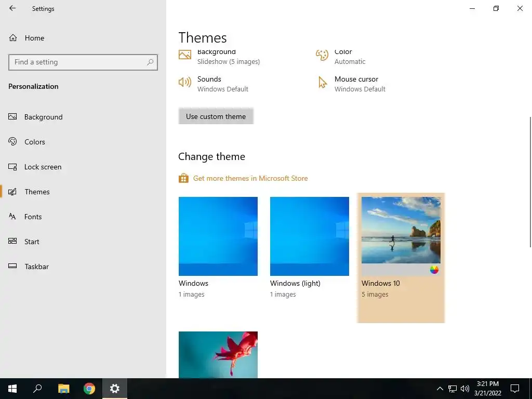Screen dimensions: 532x399
Task: Open Home in Settings sidebar
Action: [x=34, y=38]
